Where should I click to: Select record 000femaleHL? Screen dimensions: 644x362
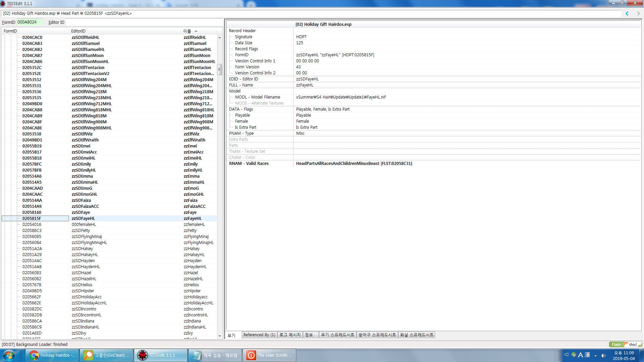pyautogui.click(x=109, y=224)
